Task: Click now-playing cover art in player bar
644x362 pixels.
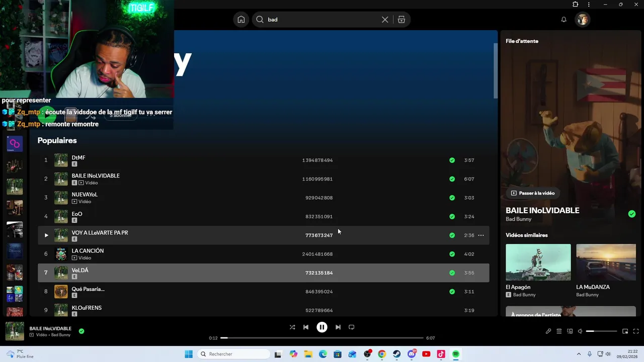Action: click(x=15, y=331)
